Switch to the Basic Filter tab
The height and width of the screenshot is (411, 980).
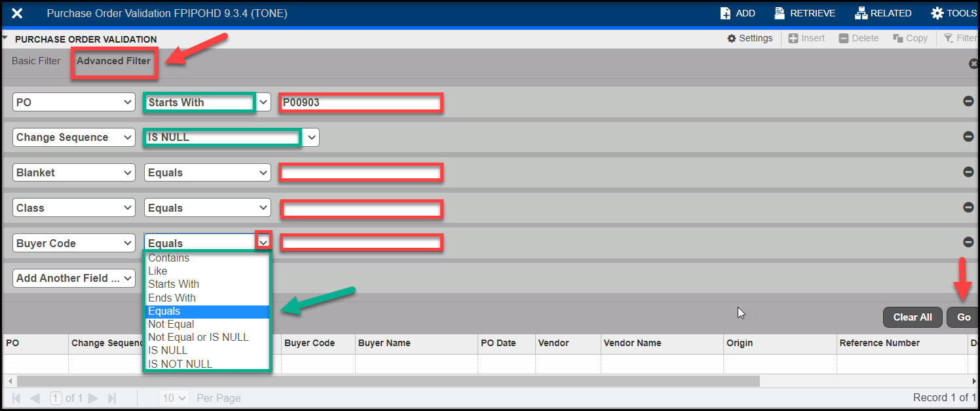(36, 61)
